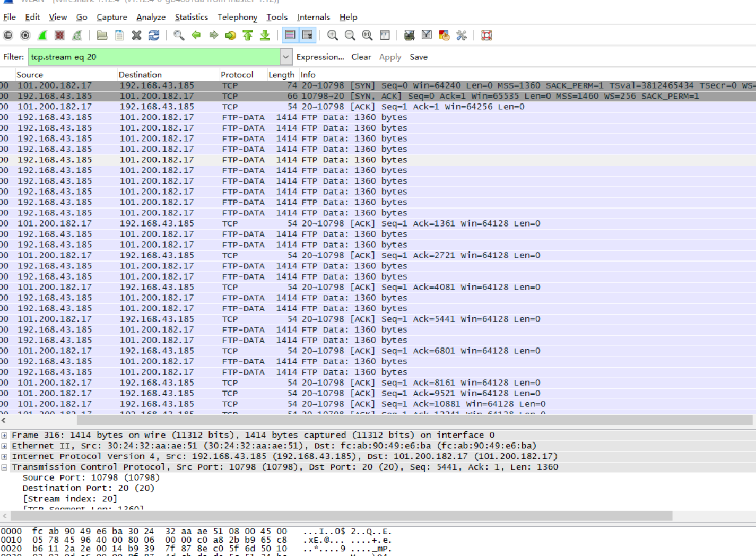This screenshot has height=556, width=756.
Task: Reload the capture file
Action: [154, 35]
